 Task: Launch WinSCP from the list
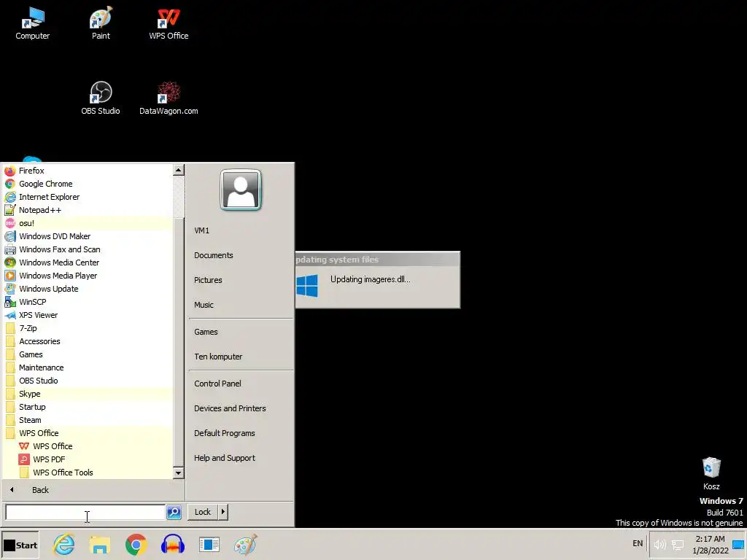click(x=32, y=302)
